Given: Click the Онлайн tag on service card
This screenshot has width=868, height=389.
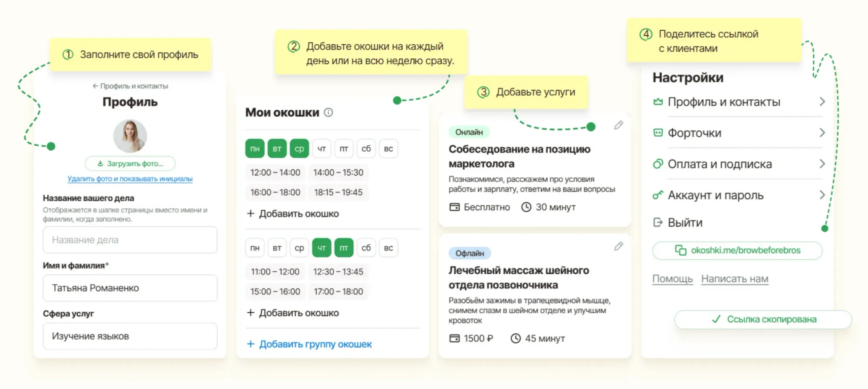Looking at the screenshot, I should pyautogui.click(x=469, y=132).
